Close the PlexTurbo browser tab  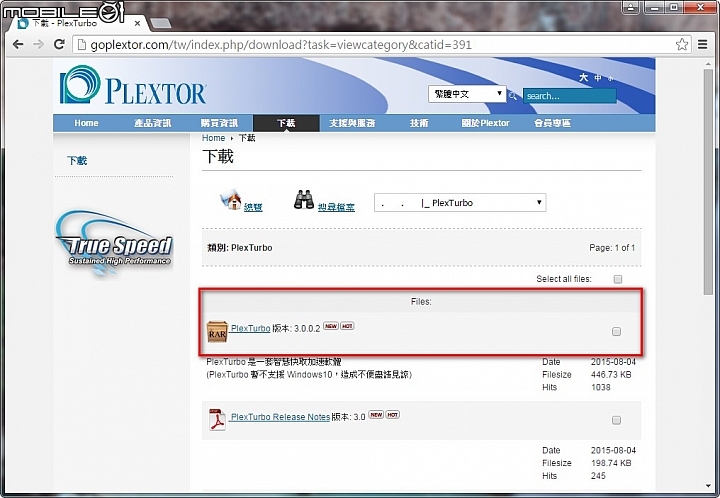[137, 23]
